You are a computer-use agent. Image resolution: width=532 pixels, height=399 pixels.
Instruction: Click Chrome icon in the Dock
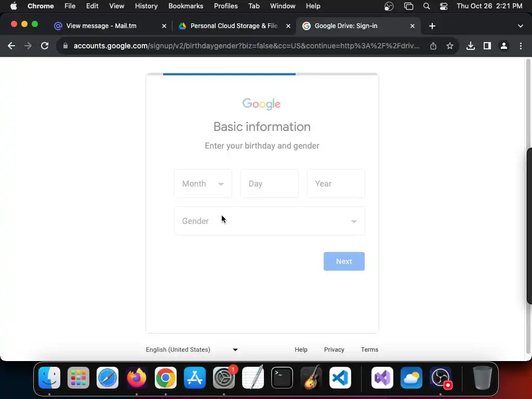click(166, 378)
